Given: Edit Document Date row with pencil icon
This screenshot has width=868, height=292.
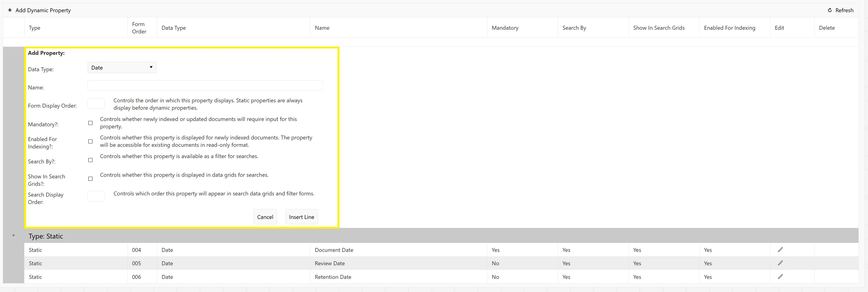Looking at the screenshot, I should 780,250.
